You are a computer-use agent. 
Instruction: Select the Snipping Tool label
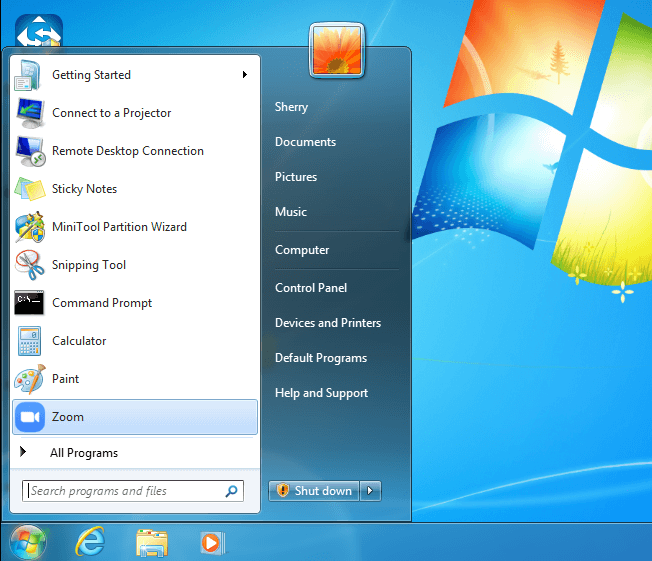coord(89,265)
